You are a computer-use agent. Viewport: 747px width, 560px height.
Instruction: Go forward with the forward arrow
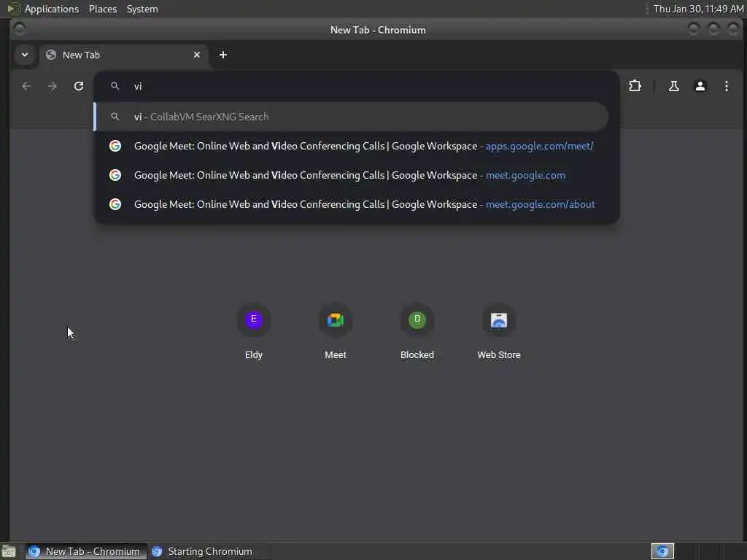[x=53, y=86]
